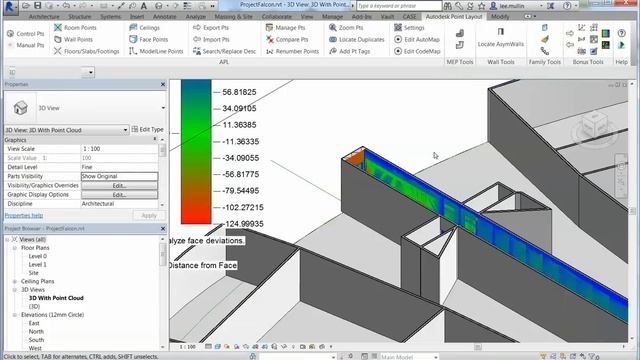Screen dimensions: 640x360
Task: Run Locate Duplicates
Action: coord(357,39)
